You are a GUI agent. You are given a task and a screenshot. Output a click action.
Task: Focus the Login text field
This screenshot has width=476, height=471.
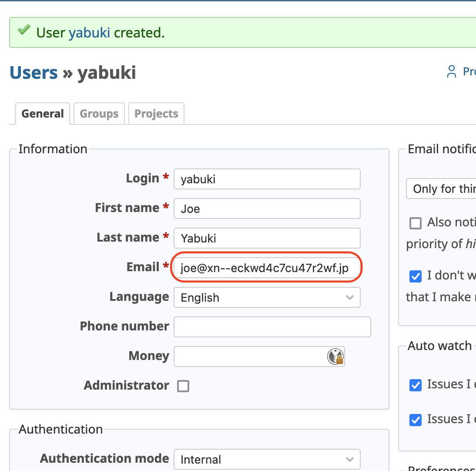[267, 179]
